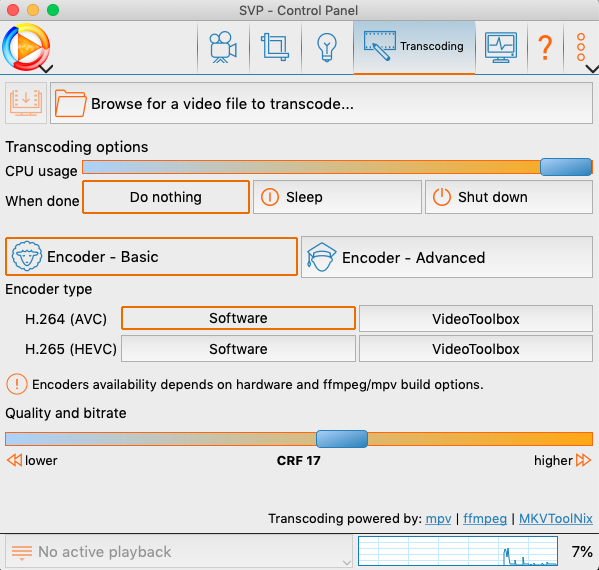Click the encoder availability warning icon
The image size is (599, 570).
tap(16, 384)
